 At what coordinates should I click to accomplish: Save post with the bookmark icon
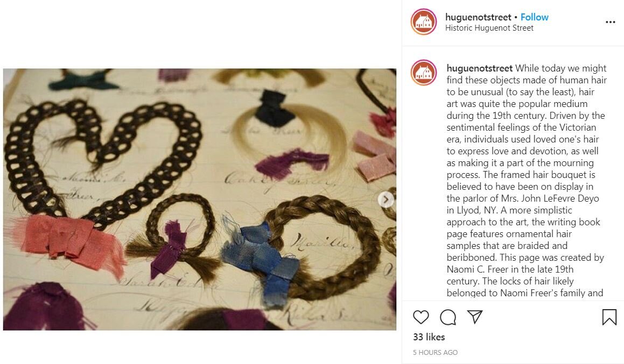click(609, 317)
